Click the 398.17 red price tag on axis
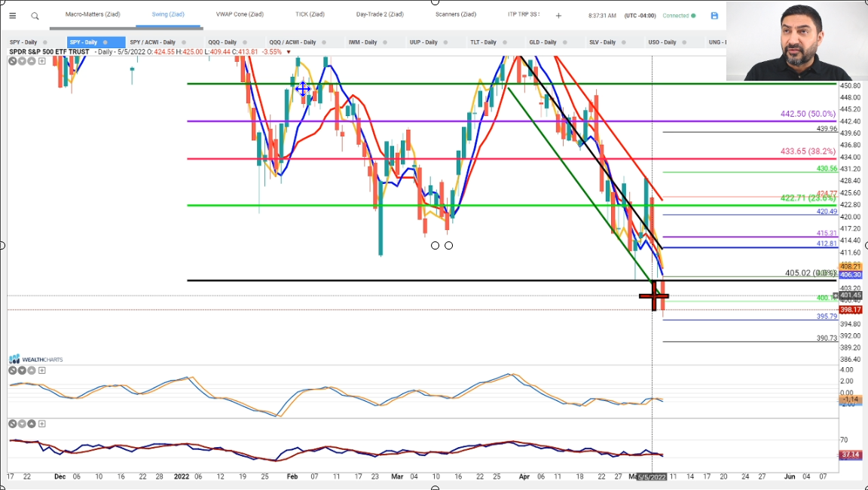The image size is (868, 490). click(850, 310)
